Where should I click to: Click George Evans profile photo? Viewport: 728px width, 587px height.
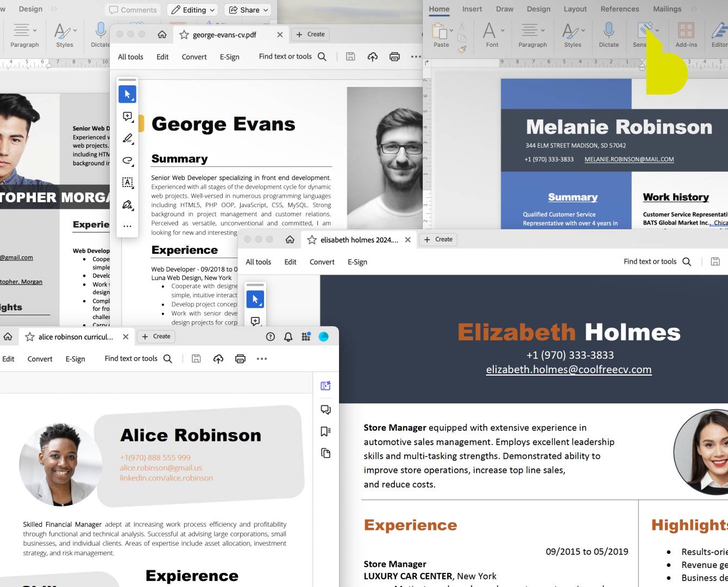point(385,158)
